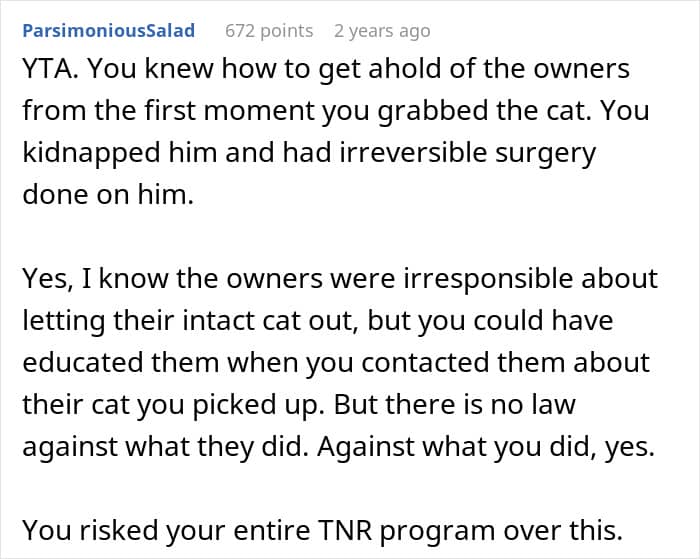The image size is (700, 559).
Task: Click the line "done on him."
Action: click(x=108, y=194)
